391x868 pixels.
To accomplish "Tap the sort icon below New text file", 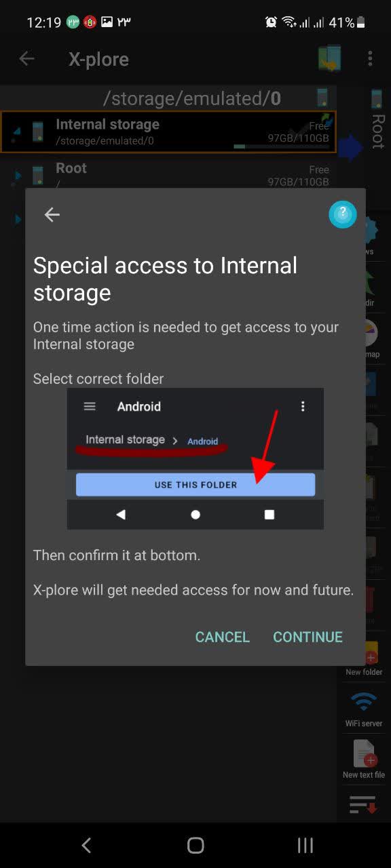I will 363,804.
